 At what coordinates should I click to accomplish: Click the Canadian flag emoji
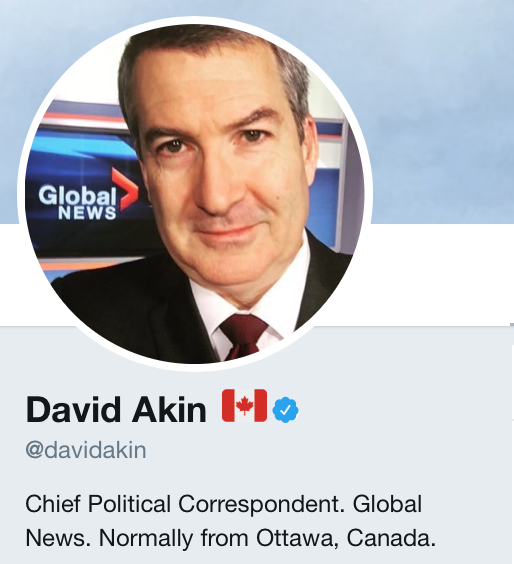245,405
